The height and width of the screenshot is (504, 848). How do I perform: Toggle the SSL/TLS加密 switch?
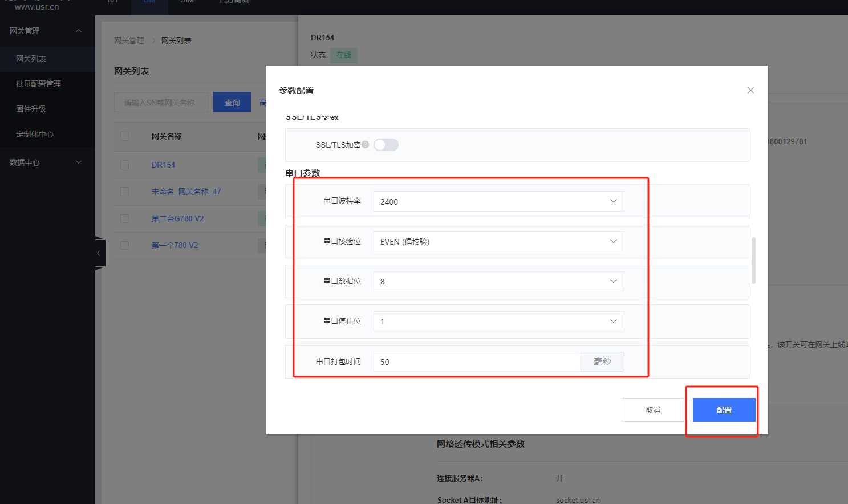coord(386,145)
